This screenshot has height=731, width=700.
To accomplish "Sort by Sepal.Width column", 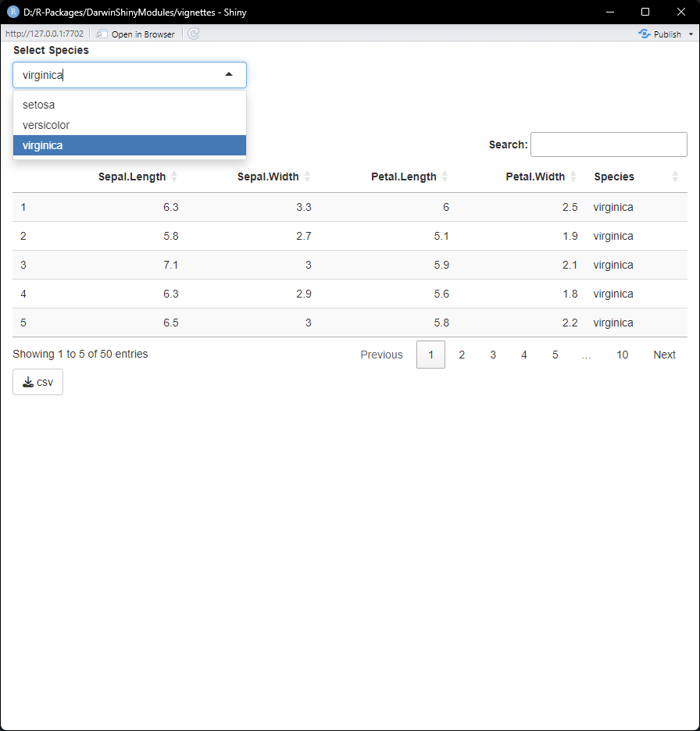I will click(268, 177).
